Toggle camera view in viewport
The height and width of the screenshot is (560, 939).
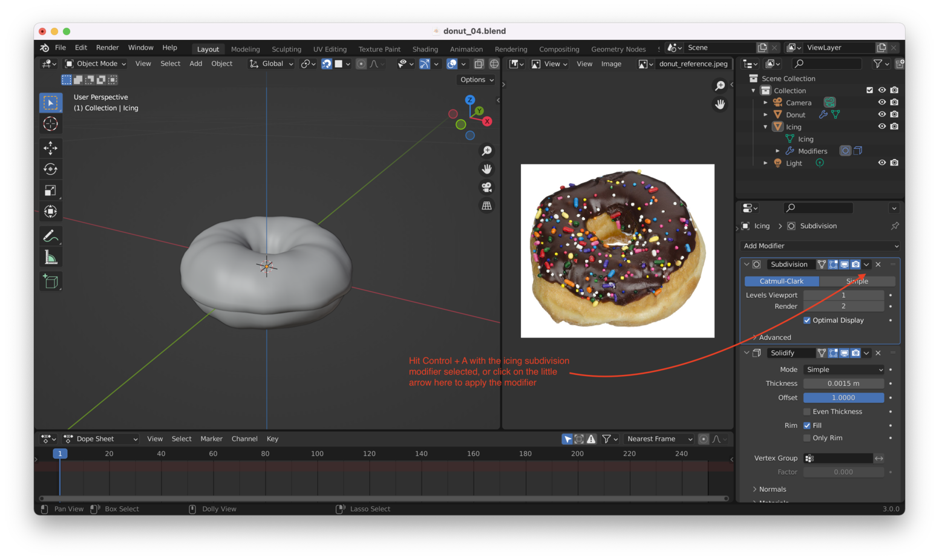486,187
